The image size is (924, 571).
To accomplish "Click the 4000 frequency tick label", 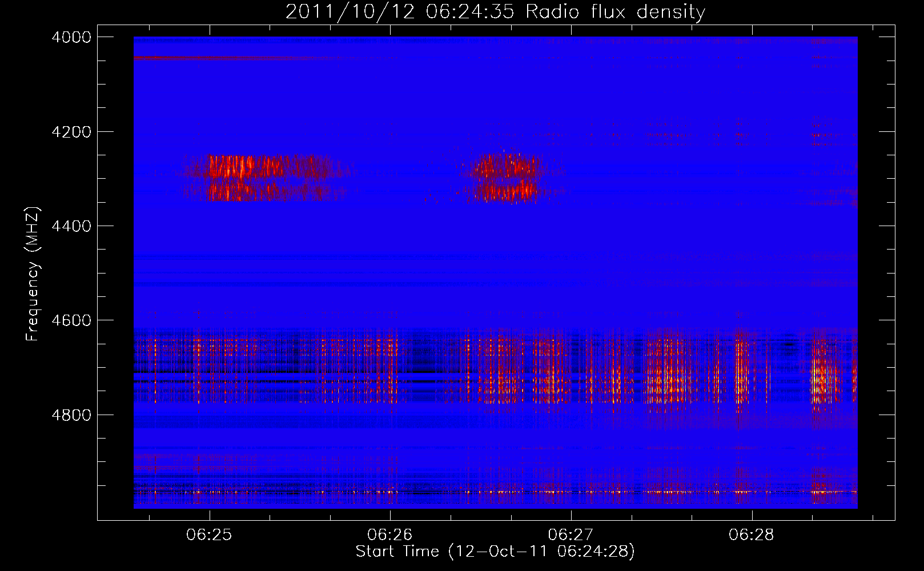I will pyautogui.click(x=71, y=37).
